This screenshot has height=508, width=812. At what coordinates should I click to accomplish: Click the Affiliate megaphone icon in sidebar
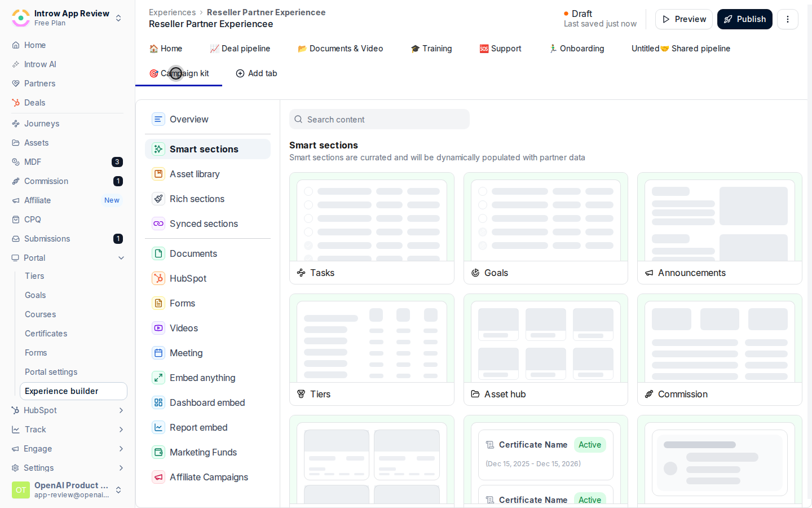coord(16,200)
